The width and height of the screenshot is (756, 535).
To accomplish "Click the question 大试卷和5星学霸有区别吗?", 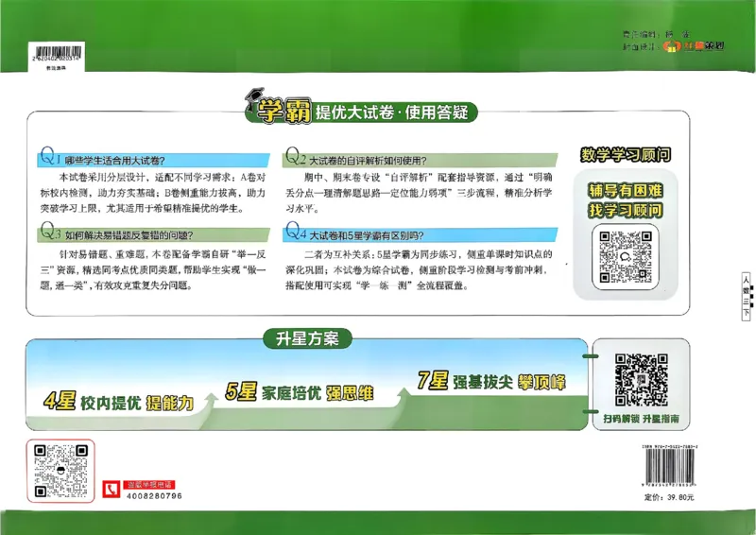I will pyautogui.click(x=367, y=235).
